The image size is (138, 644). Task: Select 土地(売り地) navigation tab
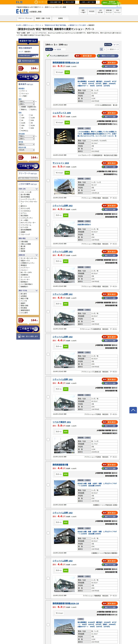click(x=100, y=11)
